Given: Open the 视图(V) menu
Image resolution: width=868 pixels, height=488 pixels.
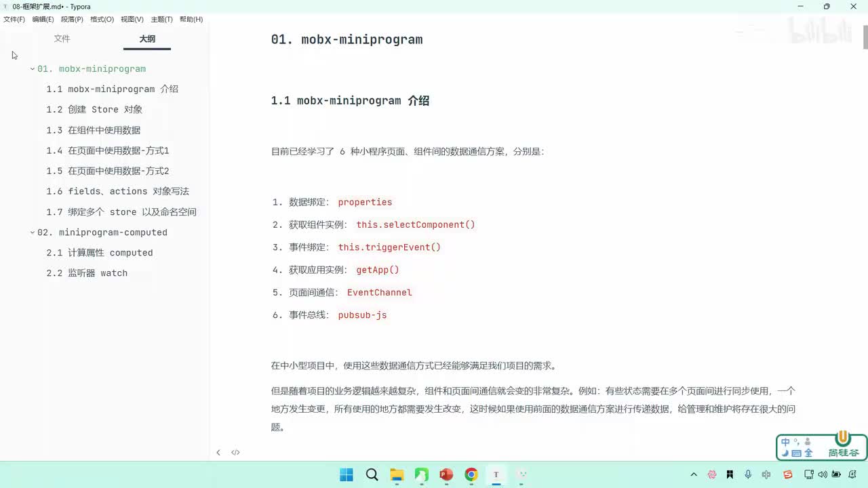Looking at the screenshot, I should [132, 20].
